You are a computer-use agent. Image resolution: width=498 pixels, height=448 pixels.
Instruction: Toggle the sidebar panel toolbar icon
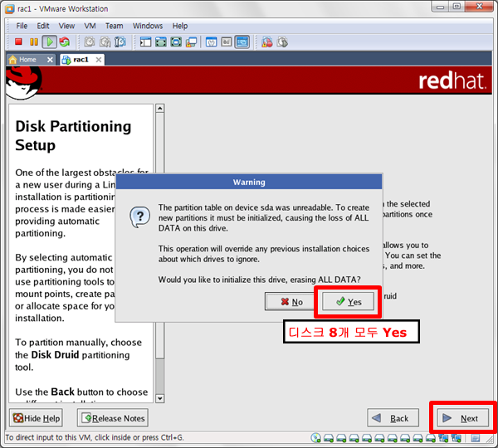(x=146, y=41)
